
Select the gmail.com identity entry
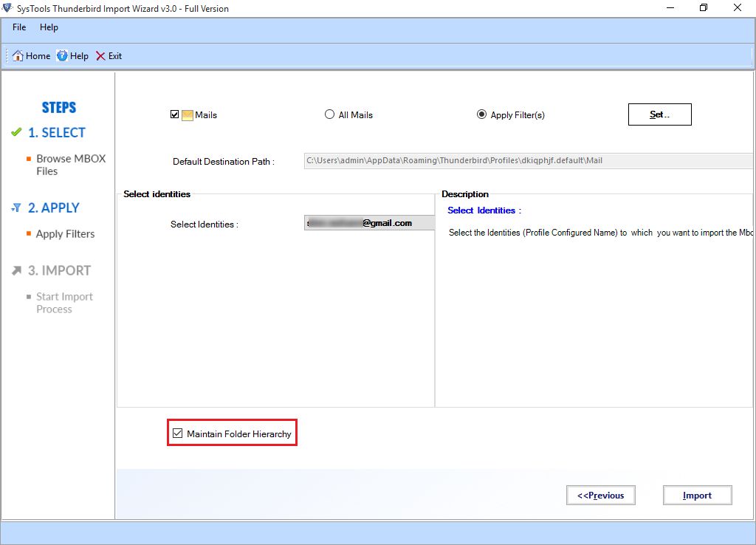(369, 223)
